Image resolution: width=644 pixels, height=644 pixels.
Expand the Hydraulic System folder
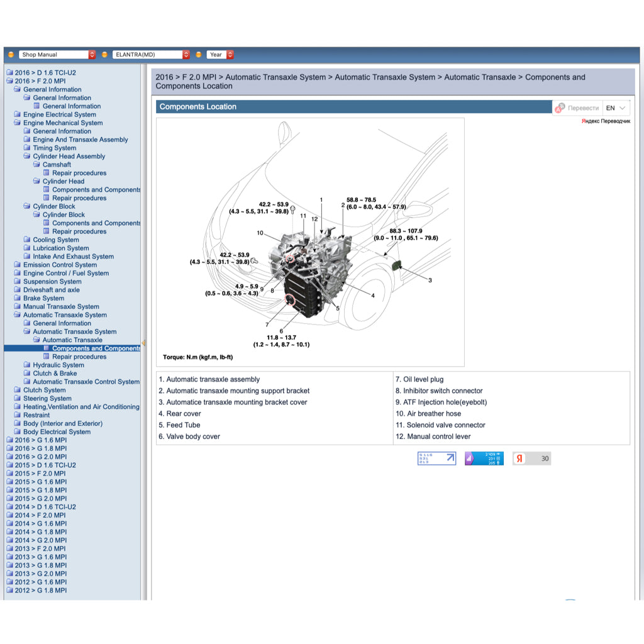coord(58,365)
